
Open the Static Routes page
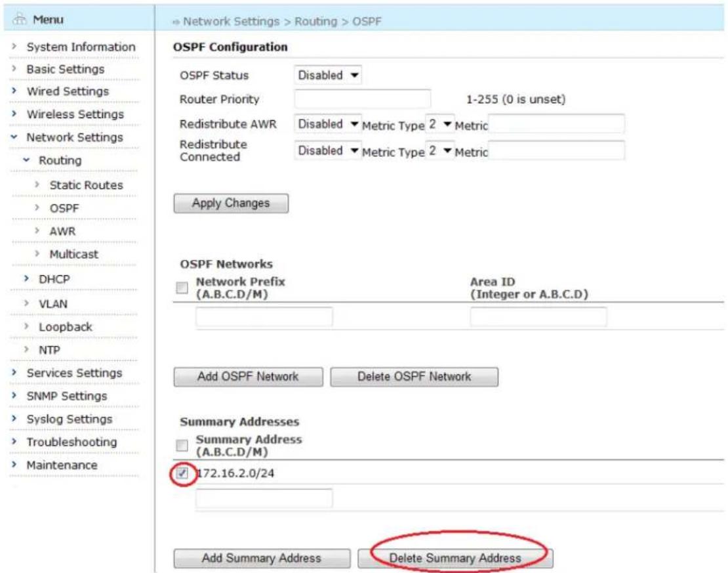click(87, 185)
